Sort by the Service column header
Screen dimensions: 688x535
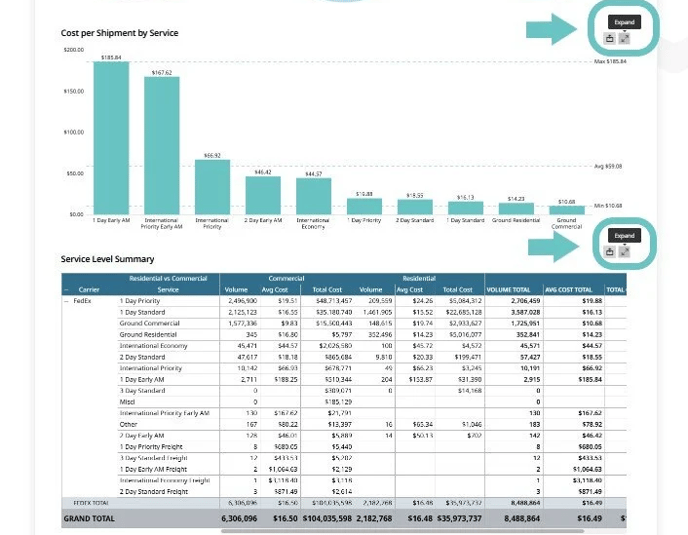pos(168,289)
